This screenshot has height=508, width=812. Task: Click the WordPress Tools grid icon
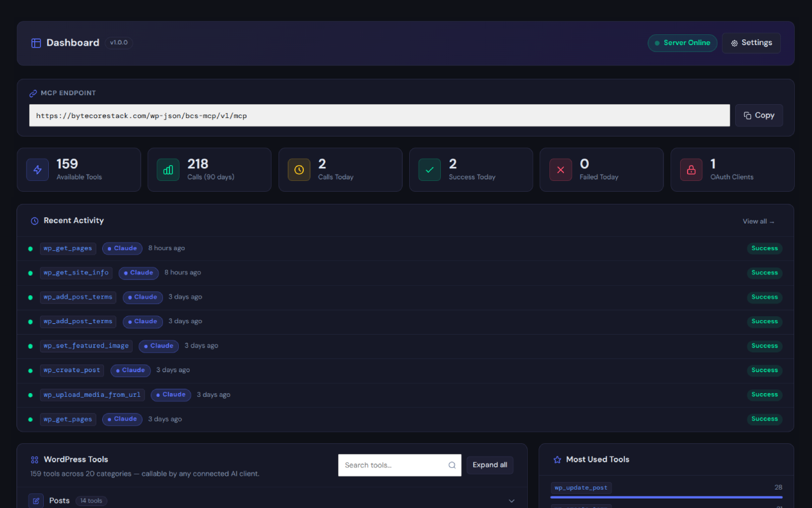pos(35,460)
